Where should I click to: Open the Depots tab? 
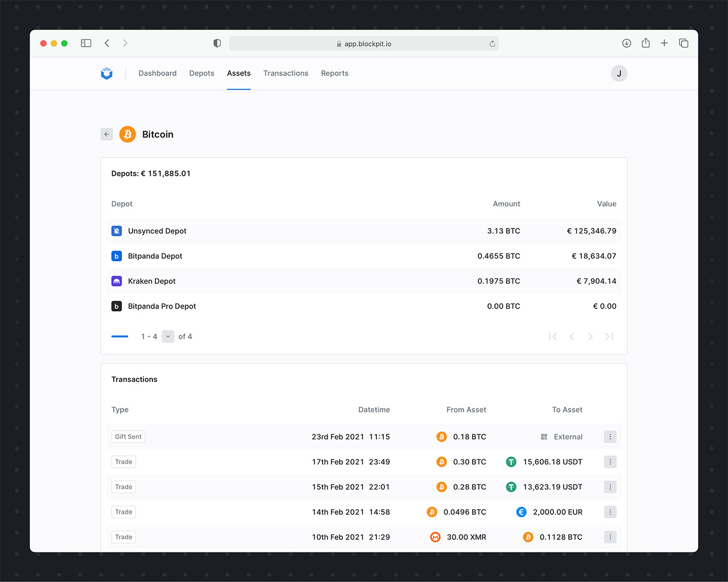click(x=202, y=73)
